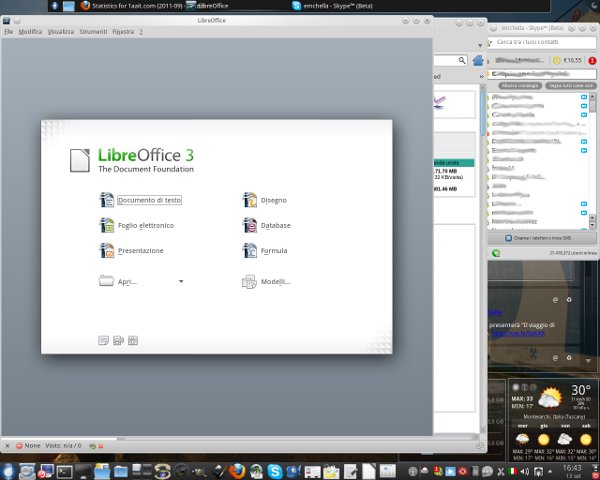Start a new Presentazione
Image resolution: width=600 pixels, height=480 pixels.
[x=140, y=250]
